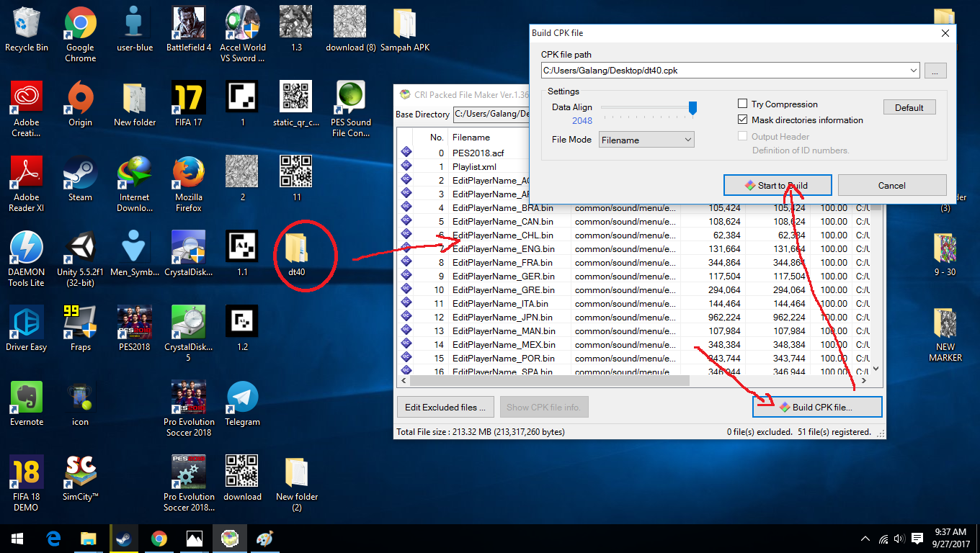The width and height of the screenshot is (980, 553).
Task: Open the Edit Excluded files dialog
Action: (445, 407)
